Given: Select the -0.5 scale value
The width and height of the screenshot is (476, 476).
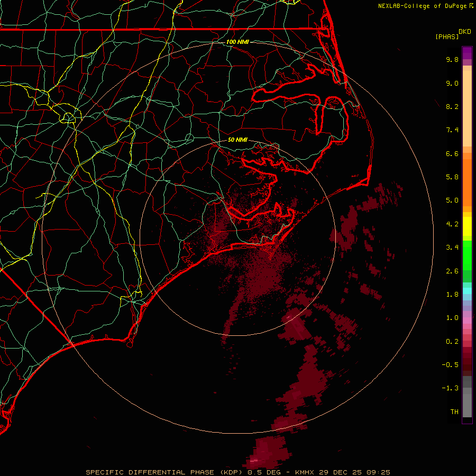Looking at the screenshot, I should [x=450, y=365].
